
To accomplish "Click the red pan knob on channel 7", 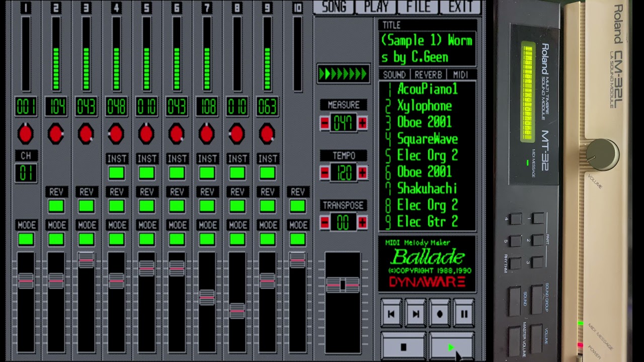I will coord(207,134).
